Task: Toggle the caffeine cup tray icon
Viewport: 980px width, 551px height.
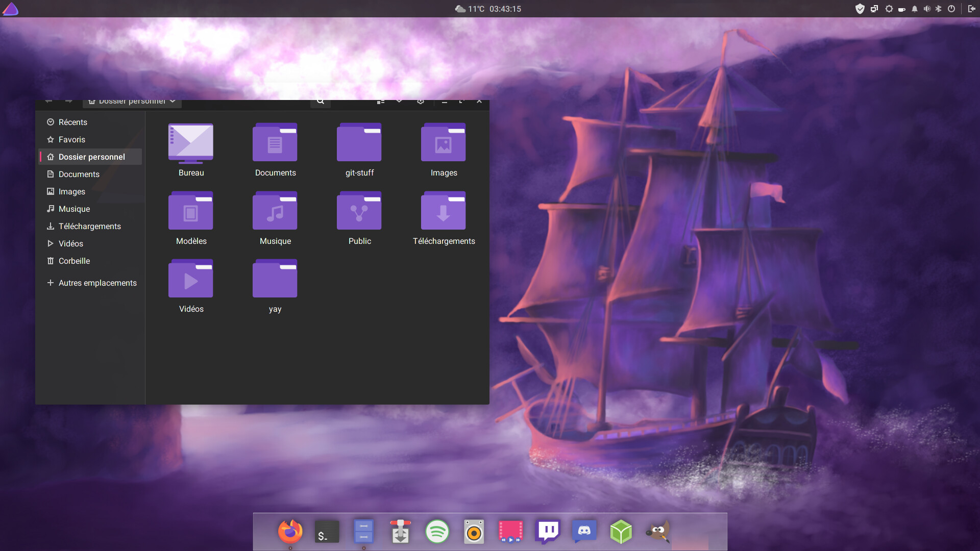Action: click(x=902, y=9)
